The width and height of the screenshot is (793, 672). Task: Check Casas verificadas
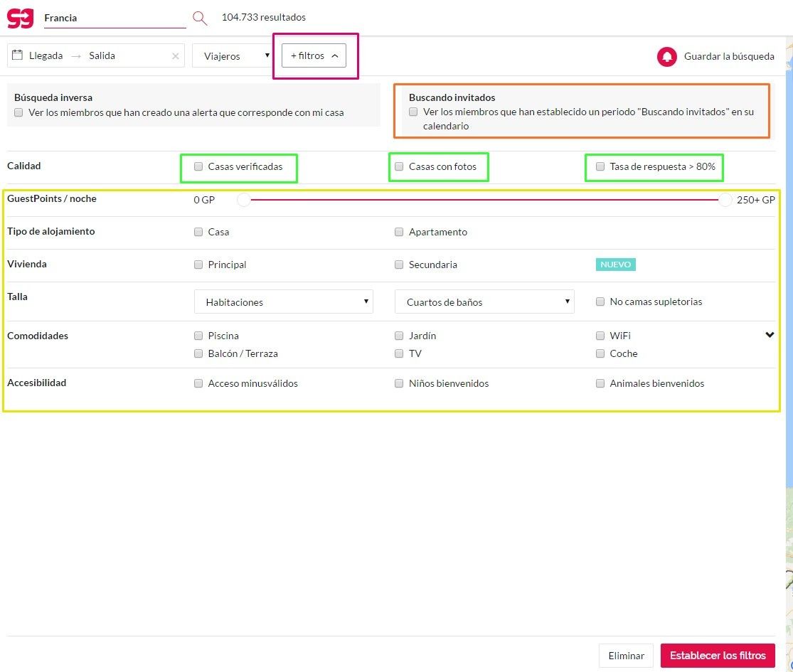point(198,166)
